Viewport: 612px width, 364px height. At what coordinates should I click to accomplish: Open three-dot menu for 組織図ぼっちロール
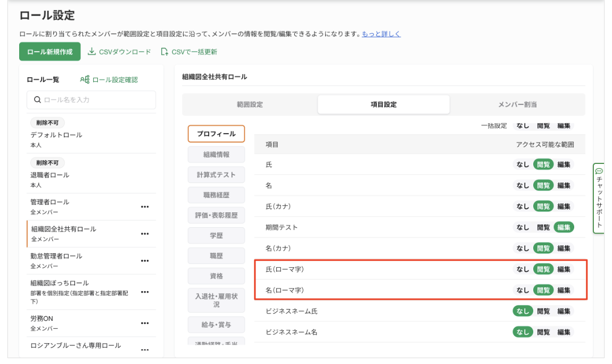coord(144,292)
